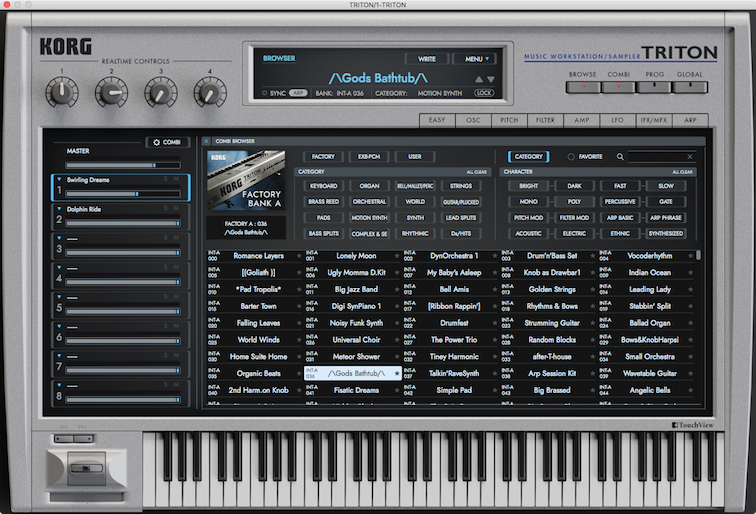Toggle the LOCK button in display

click(484, 93)
